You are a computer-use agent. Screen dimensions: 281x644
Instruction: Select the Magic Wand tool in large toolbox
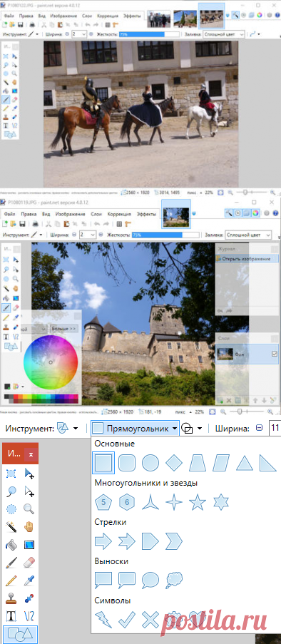point(11,526)
